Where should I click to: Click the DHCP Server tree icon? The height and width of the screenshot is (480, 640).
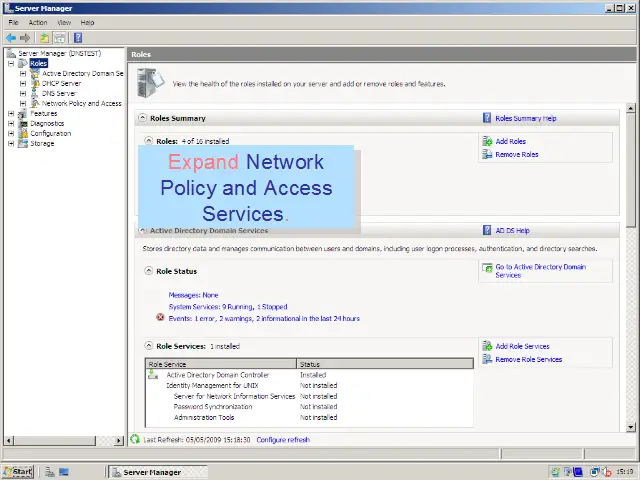pos(35,83)
